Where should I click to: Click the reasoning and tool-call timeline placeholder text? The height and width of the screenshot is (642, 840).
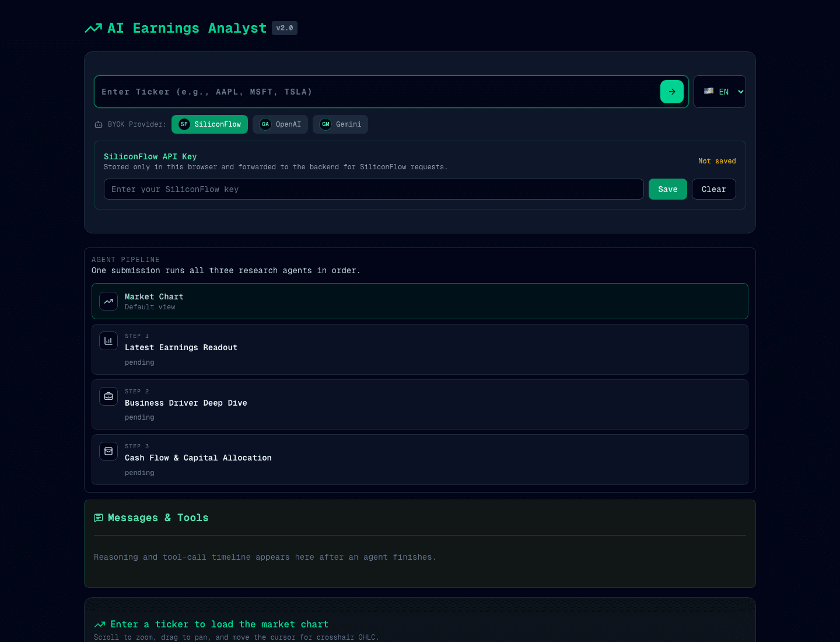point(265,557)
